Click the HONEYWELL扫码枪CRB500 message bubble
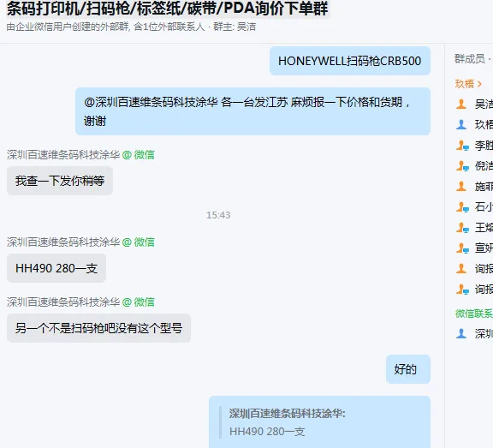493x448 pixels. 349,61
